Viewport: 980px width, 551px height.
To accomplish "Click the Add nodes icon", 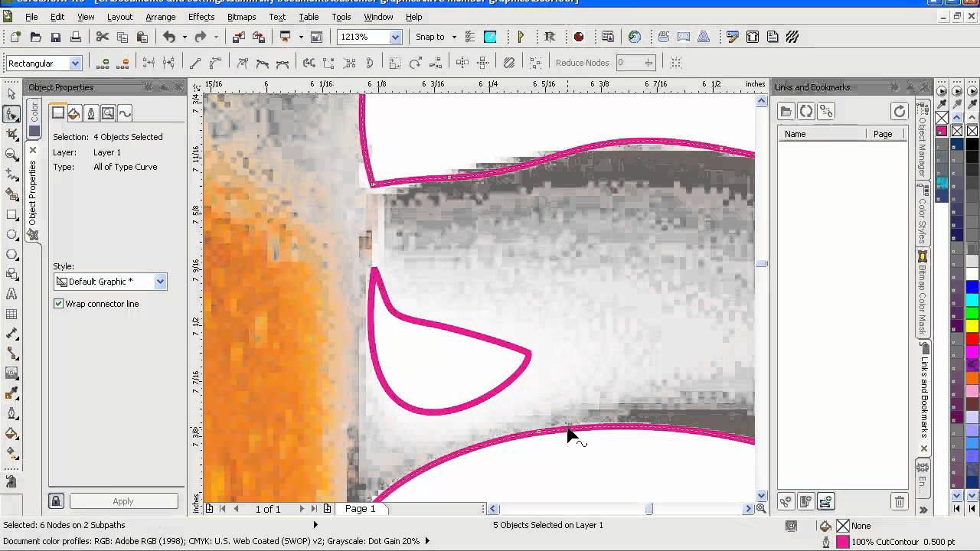I will click(x=102, y=63).
